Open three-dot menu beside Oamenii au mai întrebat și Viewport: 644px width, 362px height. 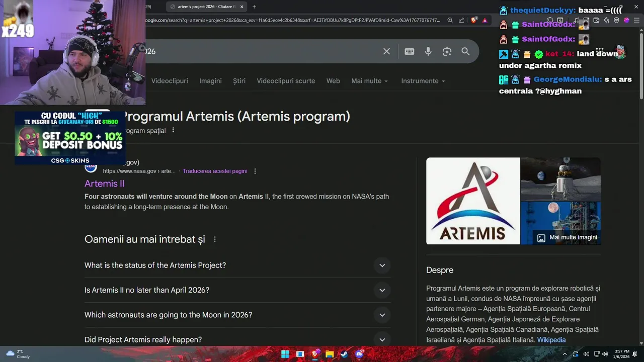point(215,239)
